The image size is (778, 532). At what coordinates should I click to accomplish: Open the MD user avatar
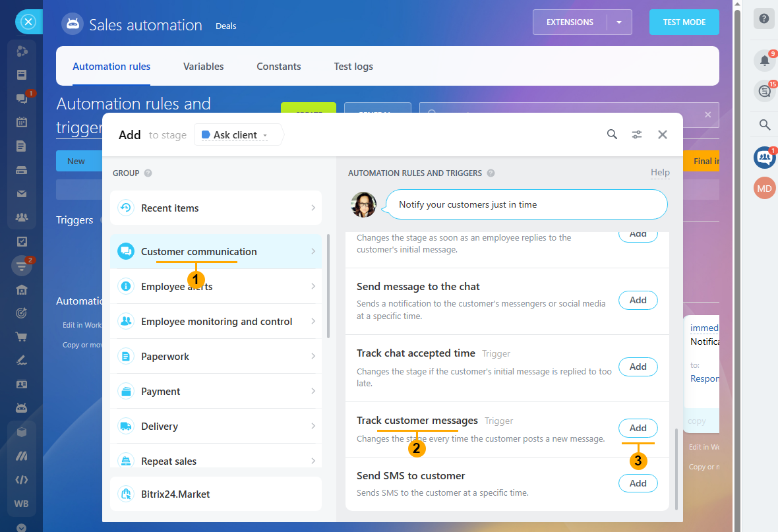pos(764,188)
